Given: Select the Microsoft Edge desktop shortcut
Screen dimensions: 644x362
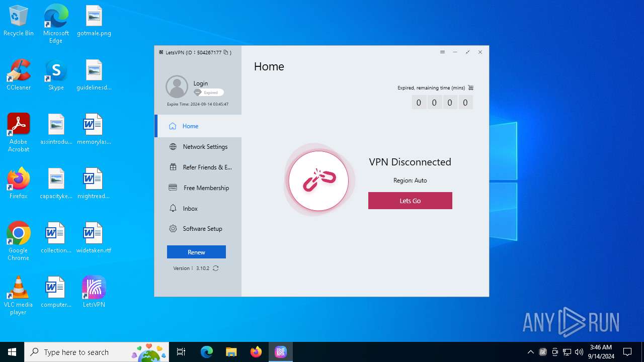Looking at the screenshot, I should click(56, 24).
